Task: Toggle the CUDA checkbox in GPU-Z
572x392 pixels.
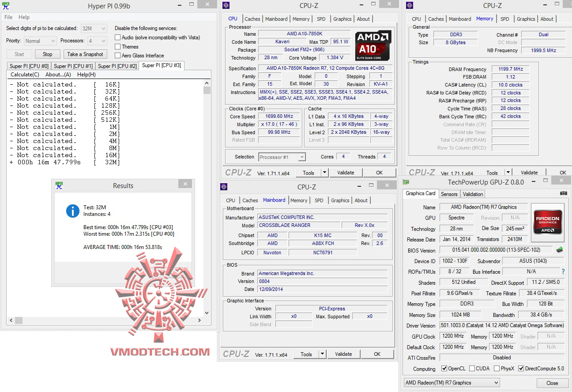Action: [472, 369]
